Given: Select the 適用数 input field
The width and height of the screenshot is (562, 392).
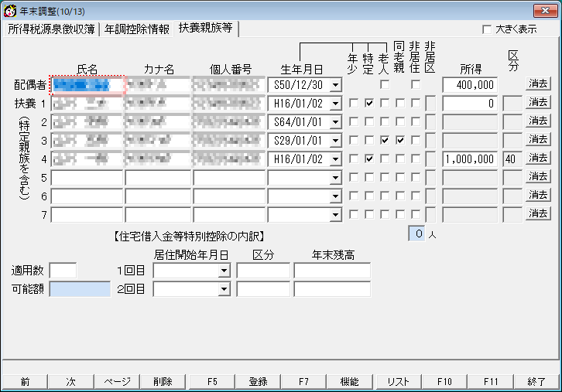Looking at the screenshot, I should pyautogui.click(x=63, y=271).
